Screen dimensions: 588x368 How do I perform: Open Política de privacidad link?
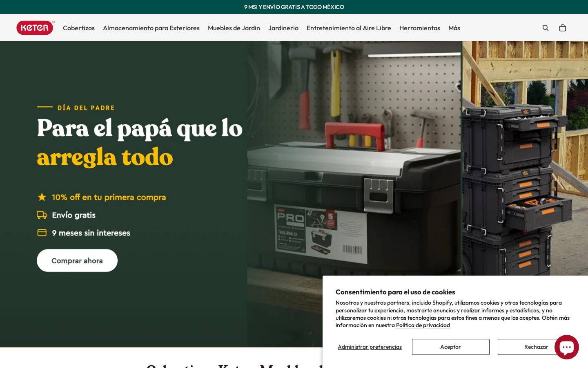423,325
